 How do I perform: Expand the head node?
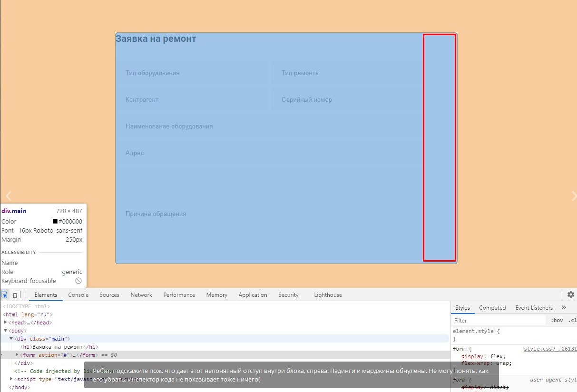tap(6, 323)
